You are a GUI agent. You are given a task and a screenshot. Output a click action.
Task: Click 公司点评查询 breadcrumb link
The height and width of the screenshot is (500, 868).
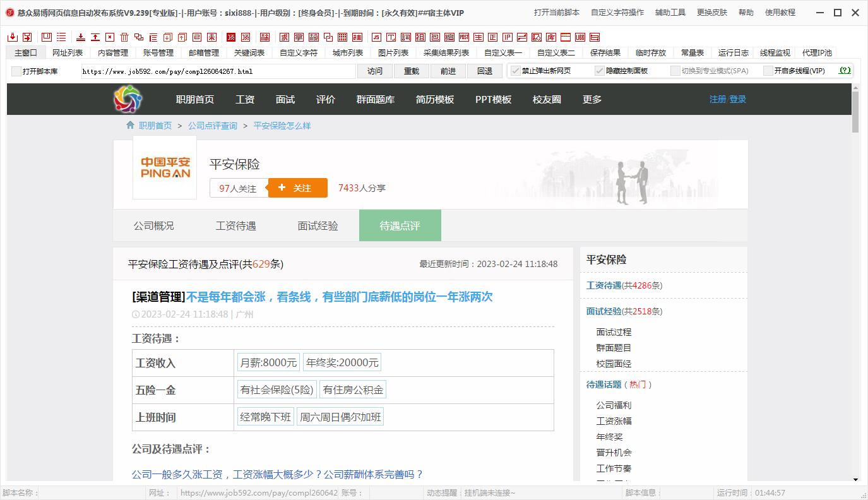[213, 126]
